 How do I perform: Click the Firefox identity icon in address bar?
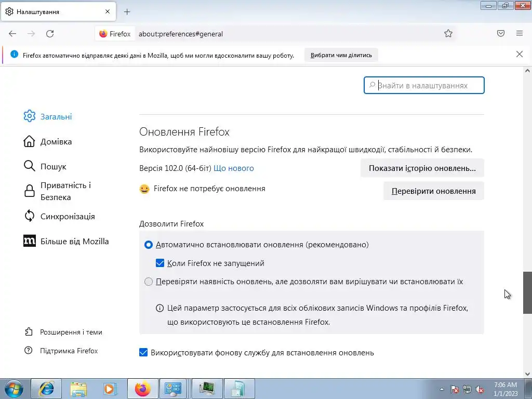coord(115,34)
